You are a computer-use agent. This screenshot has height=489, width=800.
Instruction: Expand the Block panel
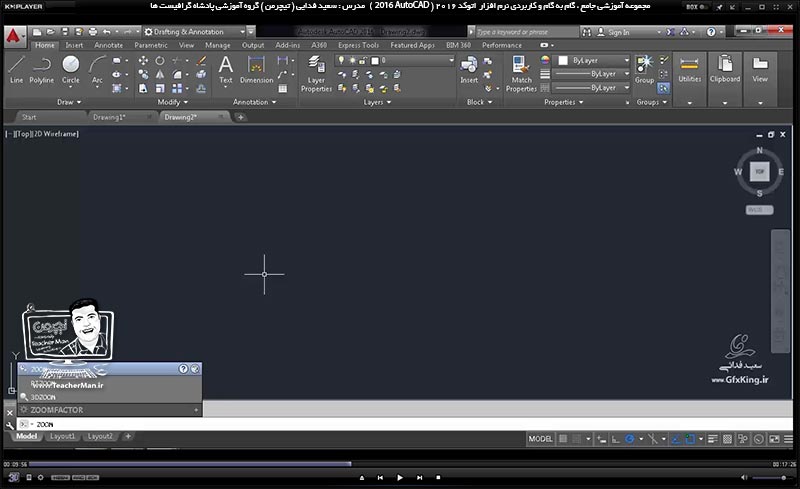[x=480, y=102]
